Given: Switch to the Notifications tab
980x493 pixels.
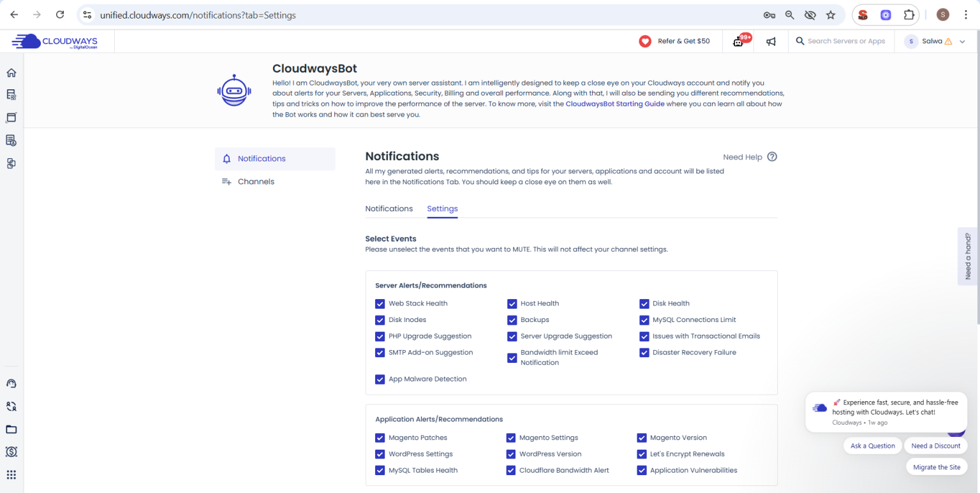Looking at the screenshot, I should (x=389, y=209).
